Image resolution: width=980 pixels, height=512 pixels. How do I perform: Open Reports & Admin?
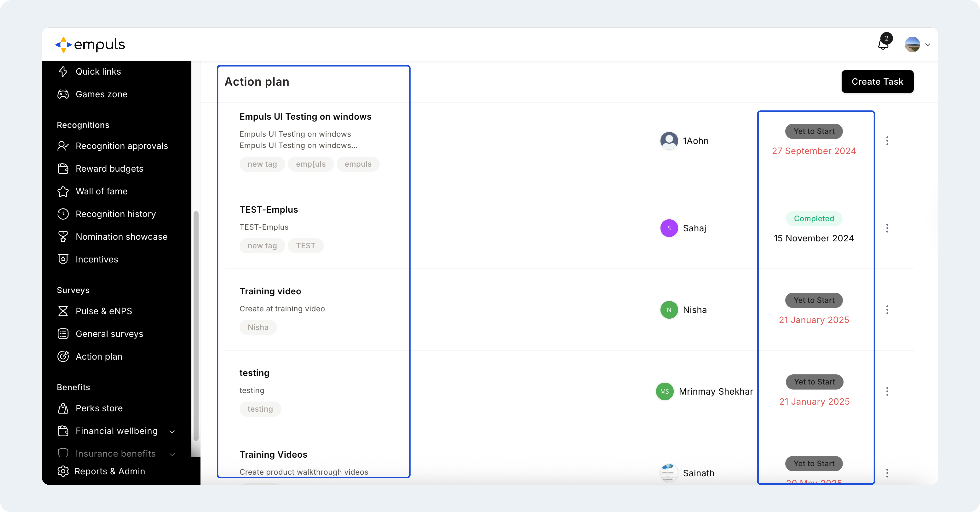110,471
